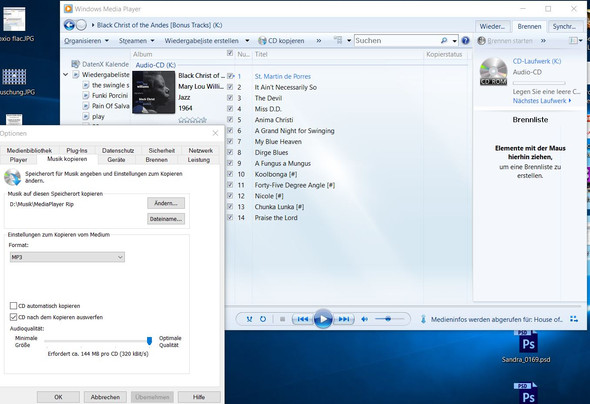Click the back navigation arrow in Media Player
The image size is (590, 404).
click(69, 25)
